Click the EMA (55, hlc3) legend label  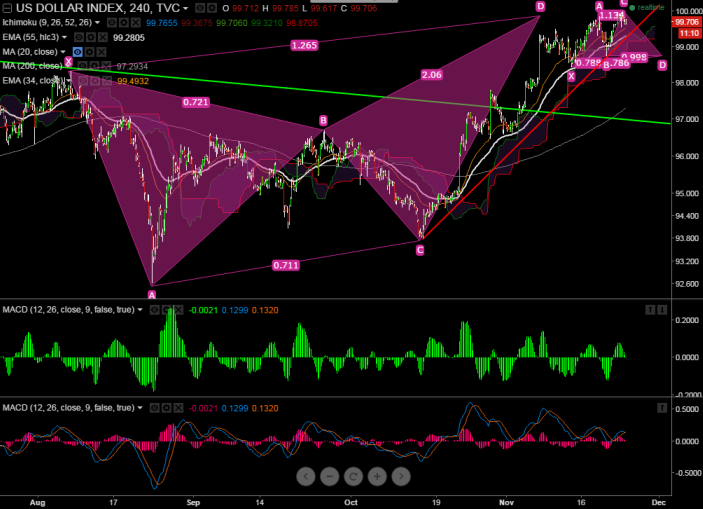[x=30, y=37]
